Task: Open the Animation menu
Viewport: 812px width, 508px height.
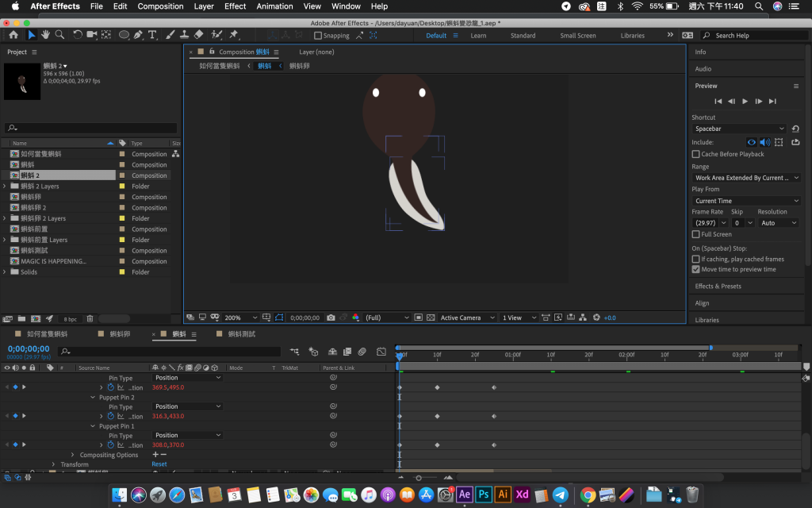Action: click(x=274, y=6)
